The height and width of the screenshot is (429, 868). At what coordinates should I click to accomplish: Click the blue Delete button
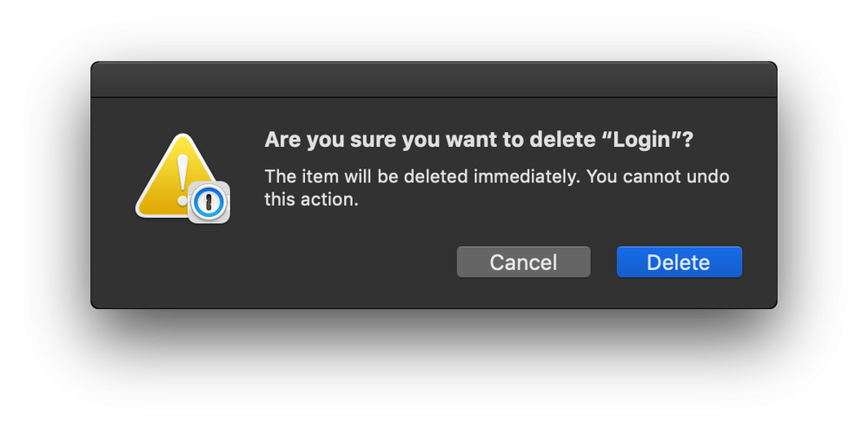pos(679,262)
